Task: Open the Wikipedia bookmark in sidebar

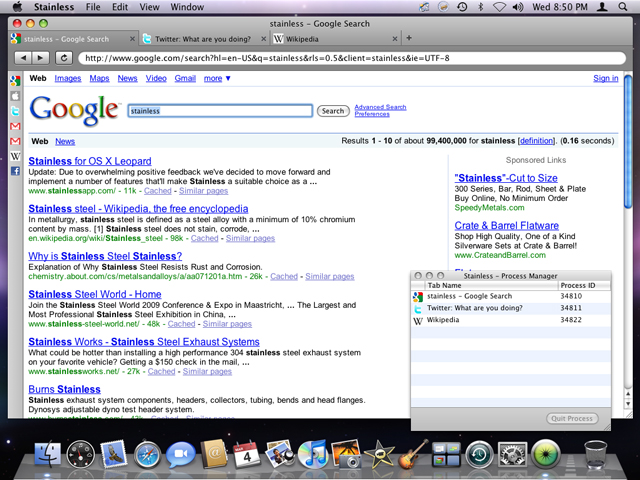Action: pos(15,156)
